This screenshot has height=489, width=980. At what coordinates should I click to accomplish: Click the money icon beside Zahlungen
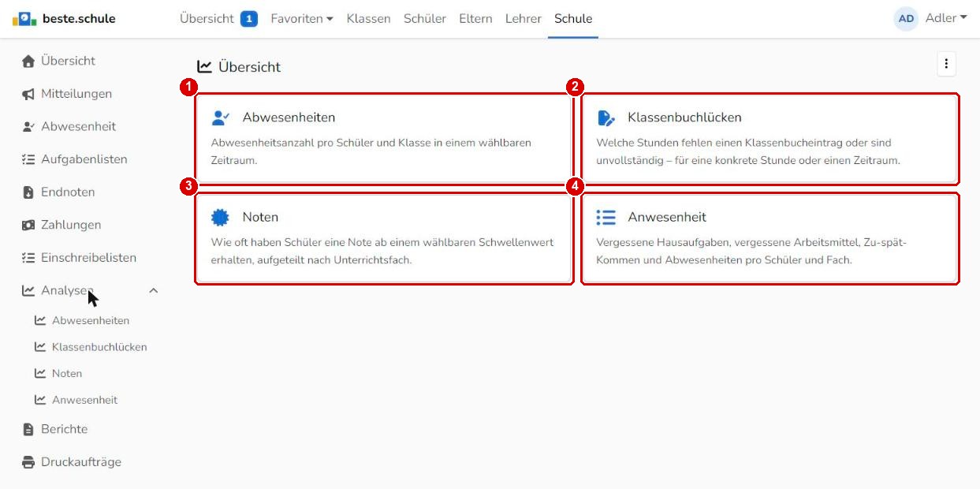click(28, 226)
